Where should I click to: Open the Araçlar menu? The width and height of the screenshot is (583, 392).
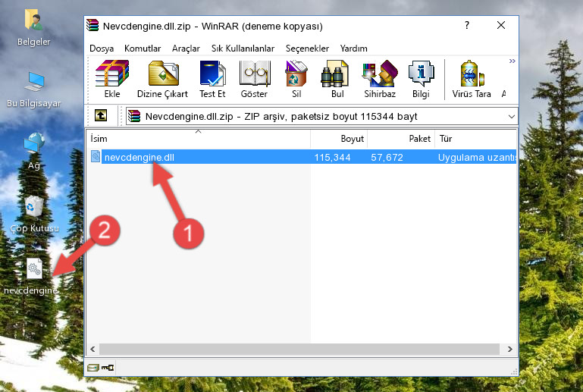tap(186, 49)
